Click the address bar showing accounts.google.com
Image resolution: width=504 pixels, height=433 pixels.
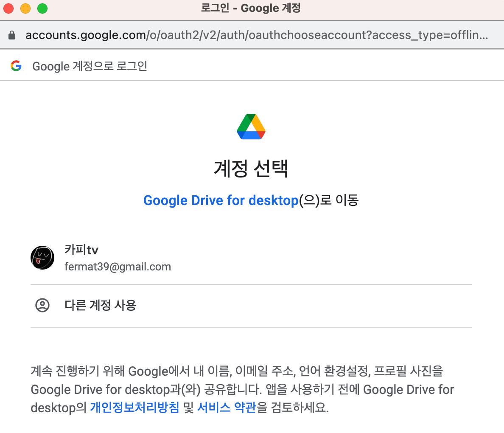coord(170,35)
